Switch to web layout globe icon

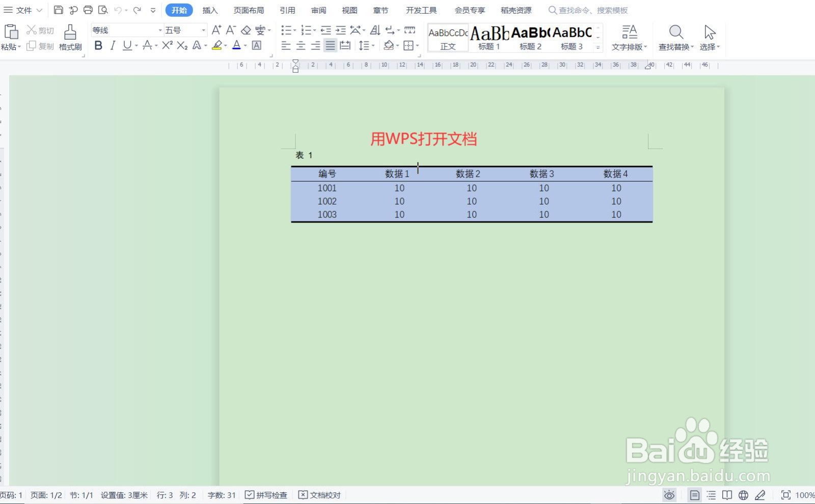coord(743,495)
